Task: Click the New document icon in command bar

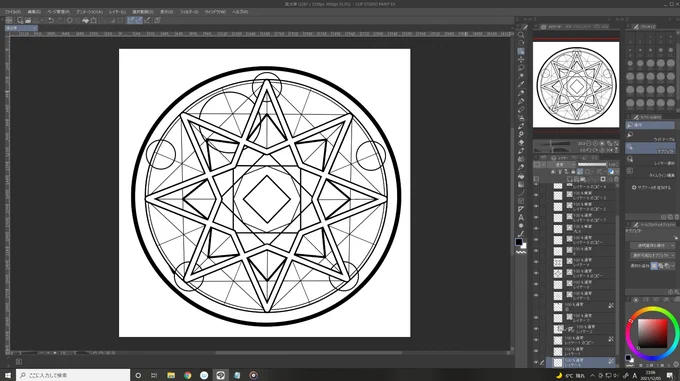Action: point(20,20)
